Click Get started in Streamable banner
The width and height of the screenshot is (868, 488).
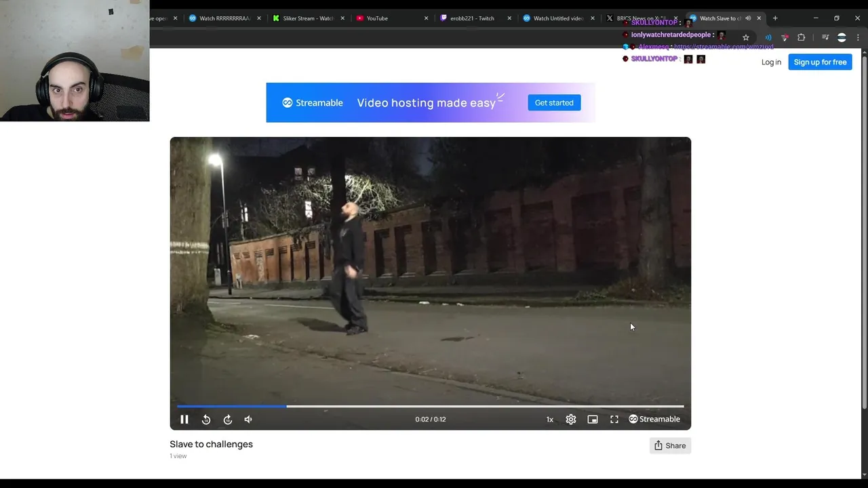click(x=554, y=103)
